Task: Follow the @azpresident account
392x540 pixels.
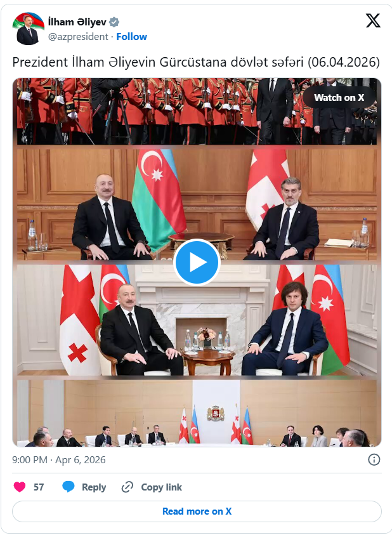Action: pyautogui.click(x=131, y=37)
